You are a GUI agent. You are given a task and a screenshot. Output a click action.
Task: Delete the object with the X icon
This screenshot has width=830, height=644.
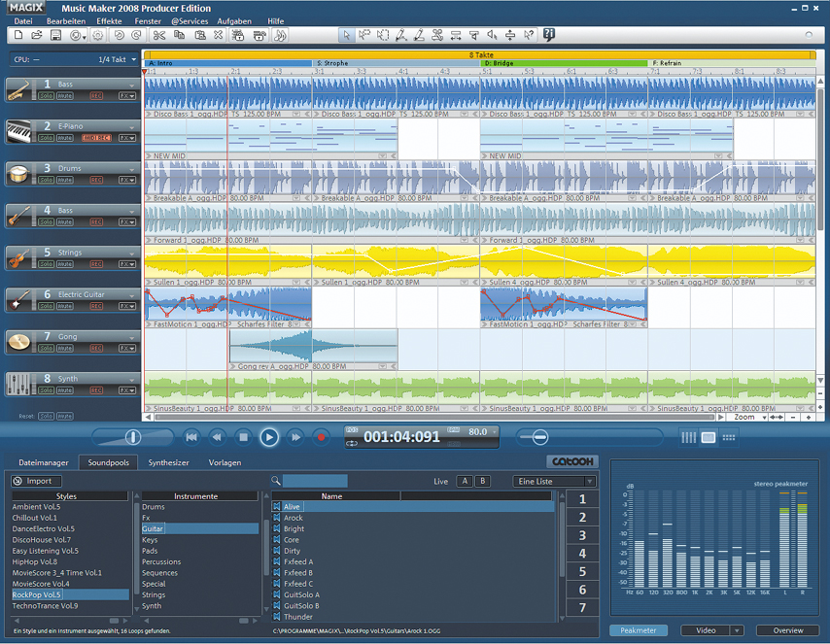[218, 36]
